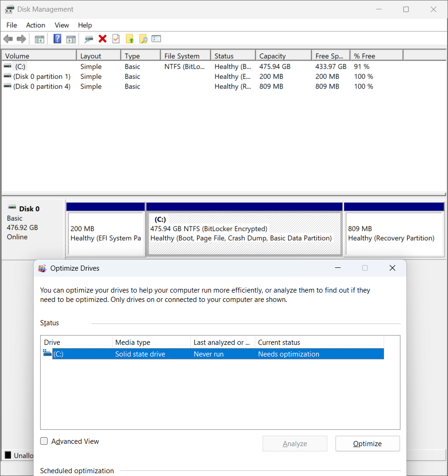Click the red X Delete toolbar icon
The height and width of the screenshot is (476, 448).
[x=103, y=39]
